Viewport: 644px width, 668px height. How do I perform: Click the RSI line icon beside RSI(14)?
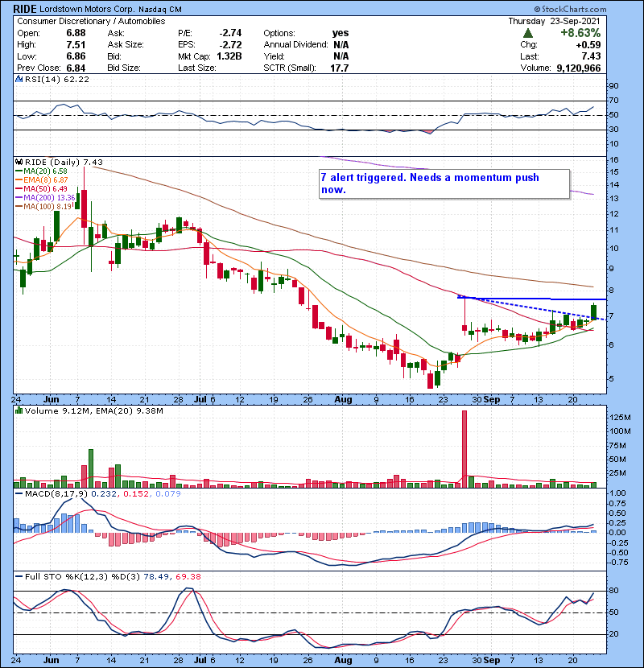click(x=19, y=79)
